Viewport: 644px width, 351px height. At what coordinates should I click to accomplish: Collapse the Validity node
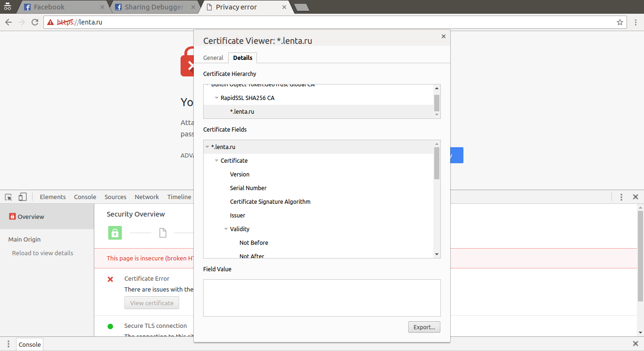click(x=226, y=229)
